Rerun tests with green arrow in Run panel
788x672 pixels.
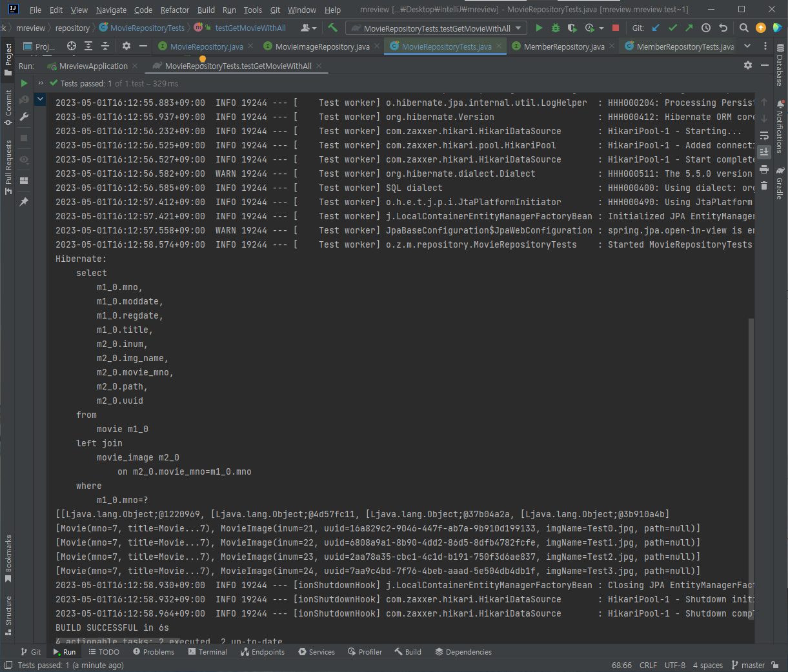(24, 83)
